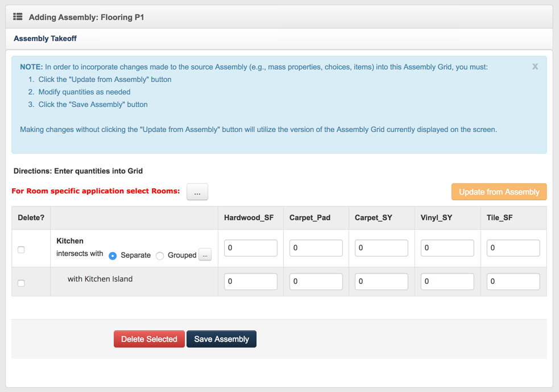559x392 pixels.
Task: Open room selection ellipsis button
Action: coord(197,192)
